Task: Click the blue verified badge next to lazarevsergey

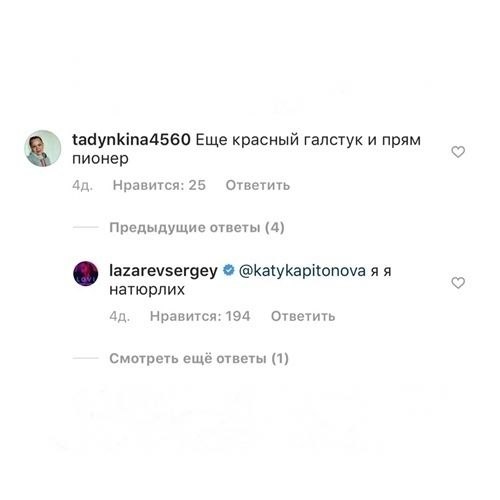Action: click(228, 270)
